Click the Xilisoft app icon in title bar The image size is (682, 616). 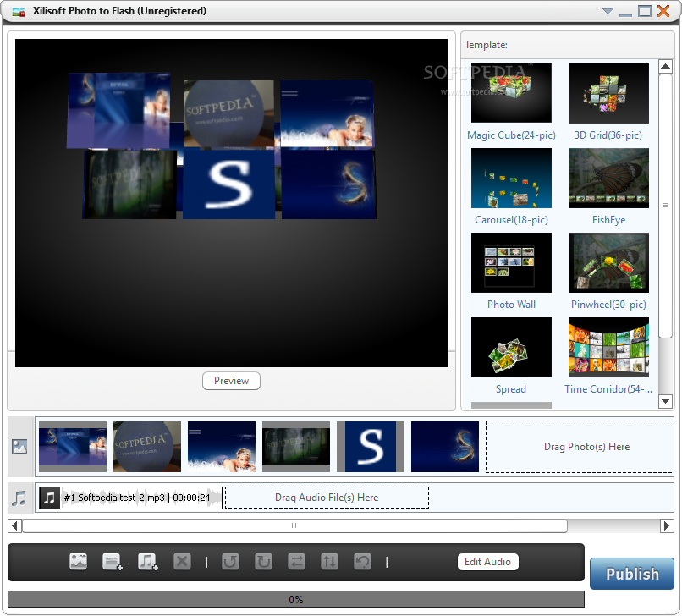pyautogui.click(x=19, y=12)
